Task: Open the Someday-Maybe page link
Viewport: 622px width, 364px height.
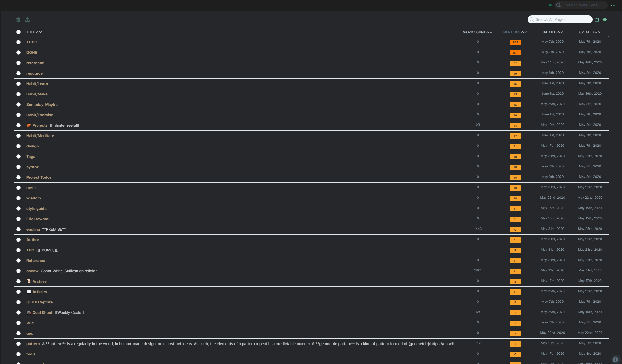Action: 42,105
